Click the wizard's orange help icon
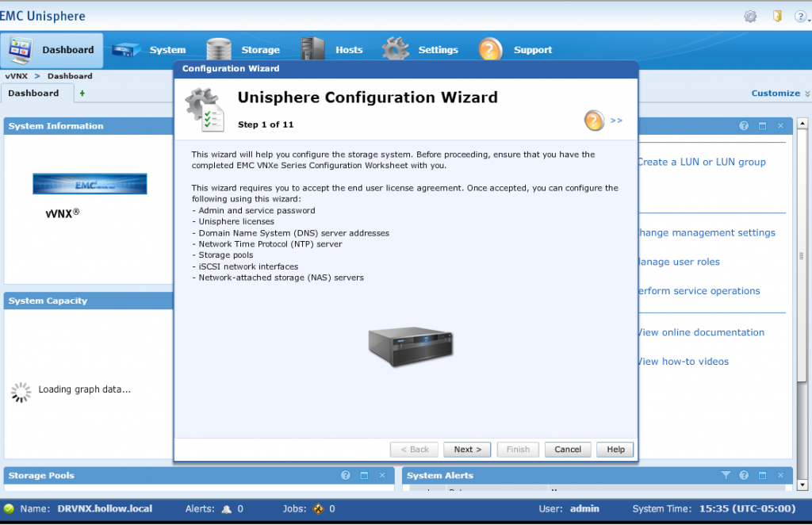The image size is (812, 525). [x=592, y=120]
